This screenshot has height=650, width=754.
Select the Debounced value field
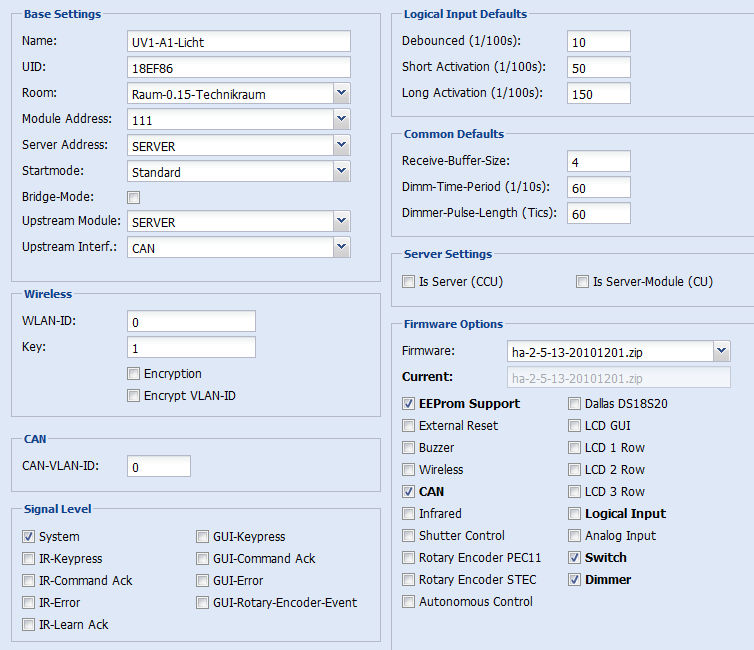[x=599, y=41]
